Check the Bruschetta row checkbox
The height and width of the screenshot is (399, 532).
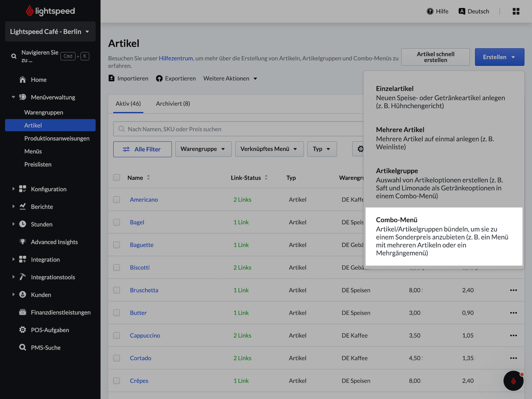click(117, 290)
